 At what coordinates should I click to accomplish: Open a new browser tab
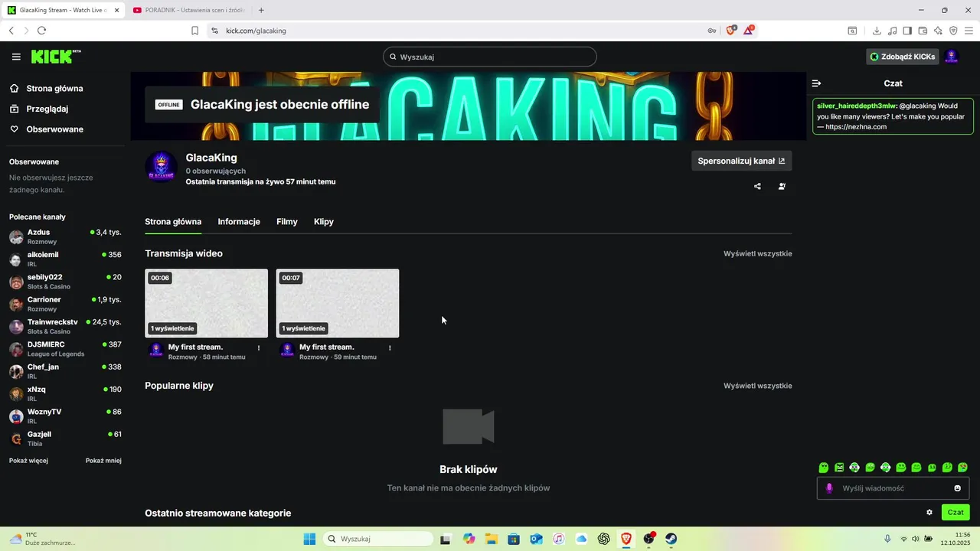(x=261, y=10)
